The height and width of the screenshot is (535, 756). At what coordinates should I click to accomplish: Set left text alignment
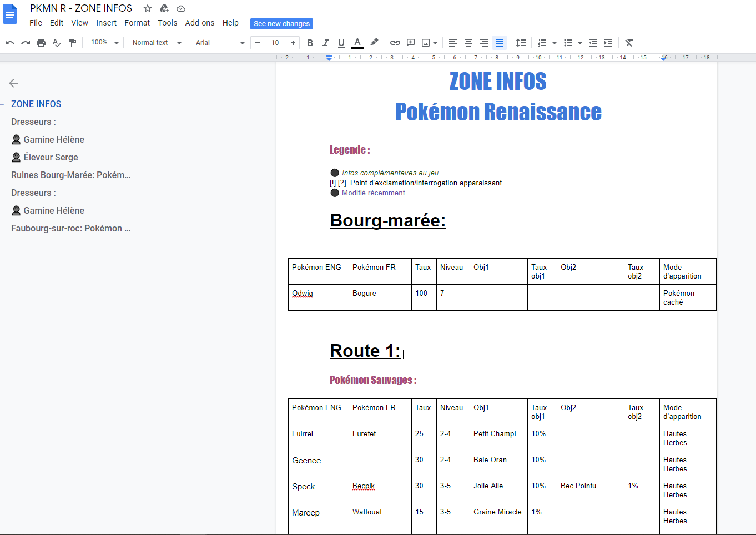(453, 43)
